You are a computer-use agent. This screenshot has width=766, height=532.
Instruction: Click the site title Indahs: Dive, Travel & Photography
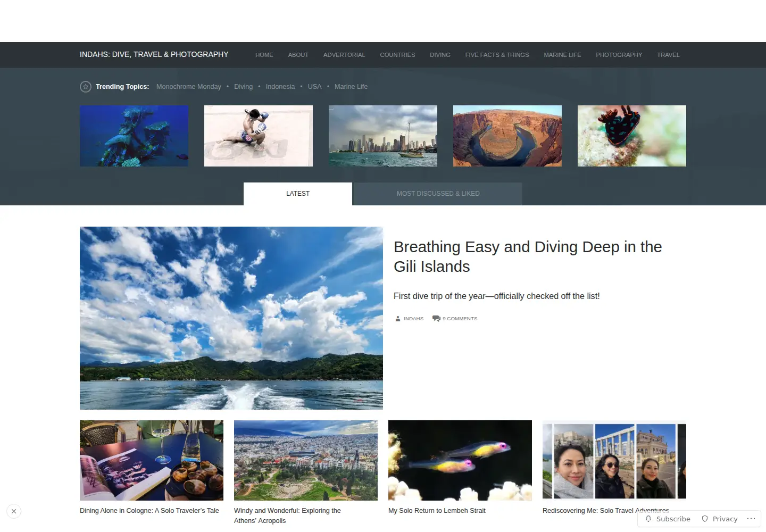(154, 54)
